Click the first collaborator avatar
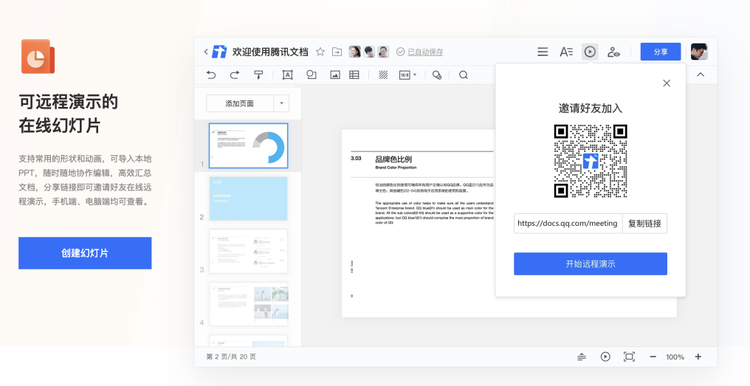The height and width of the screenshot is (386, 750). tap(354, 52)
